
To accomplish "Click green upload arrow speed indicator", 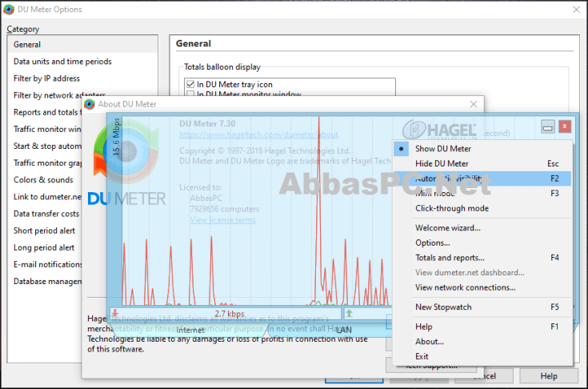I will click(349, 313).
